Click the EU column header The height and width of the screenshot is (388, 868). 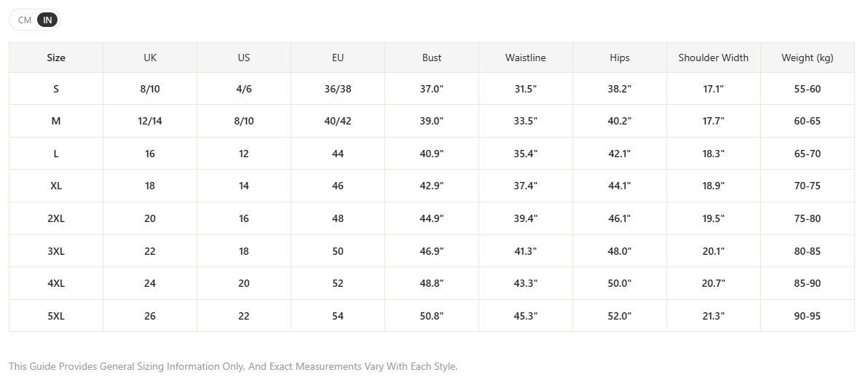[x=338, y=58]
